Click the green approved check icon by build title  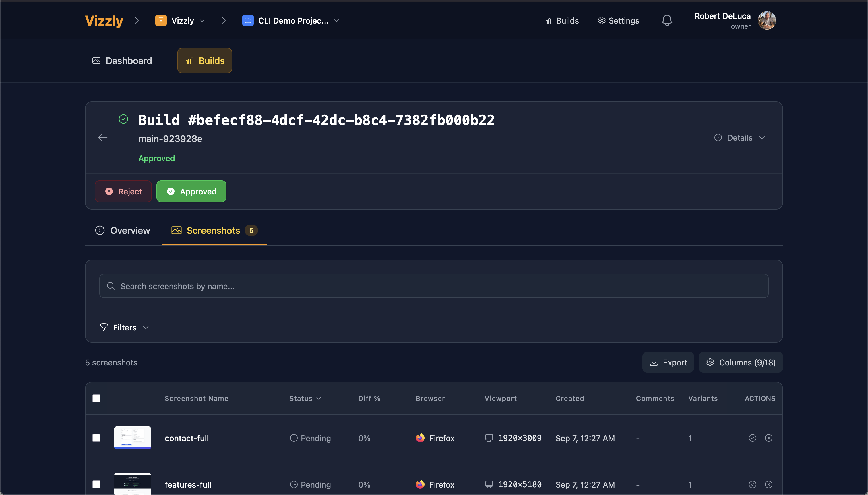[x=123, y=119]
